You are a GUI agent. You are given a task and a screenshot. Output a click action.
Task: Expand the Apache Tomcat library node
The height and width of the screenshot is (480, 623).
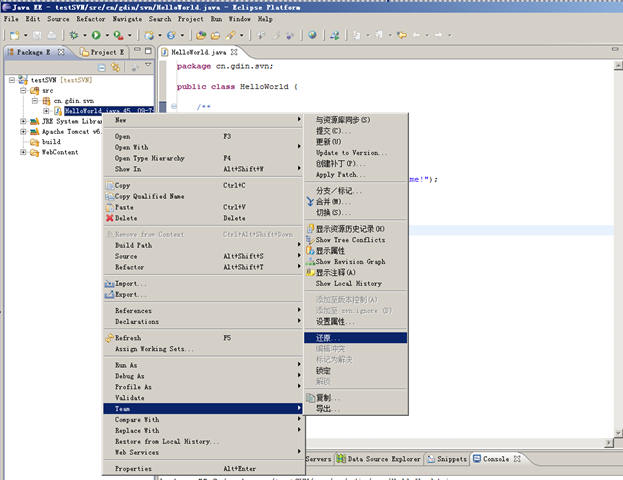pos(23,132)
